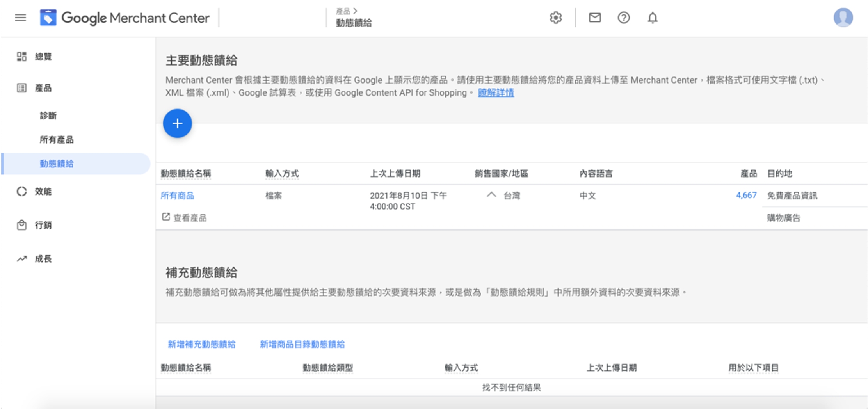This screenshot has height=409, width=868.
Task: Click the blue plus add feed button
Action: tap(177, 124)
